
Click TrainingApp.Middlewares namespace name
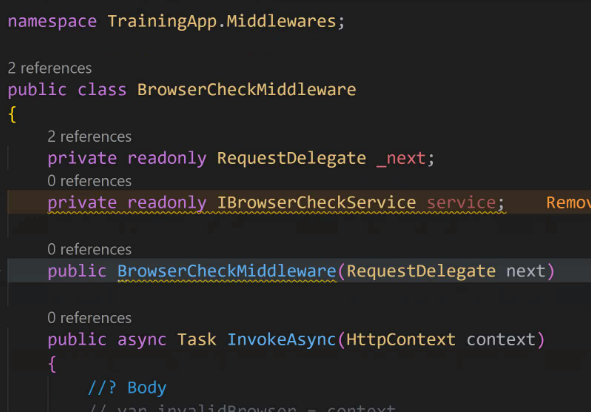pyautogui.click(x=222, y=21)
